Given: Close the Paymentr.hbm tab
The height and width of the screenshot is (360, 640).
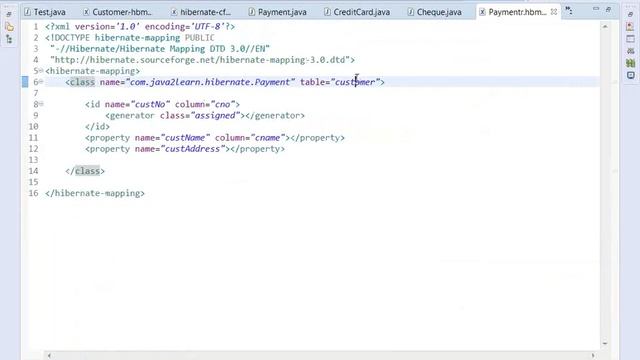Looking at the screenshot, I should click(x=553, y=12).
